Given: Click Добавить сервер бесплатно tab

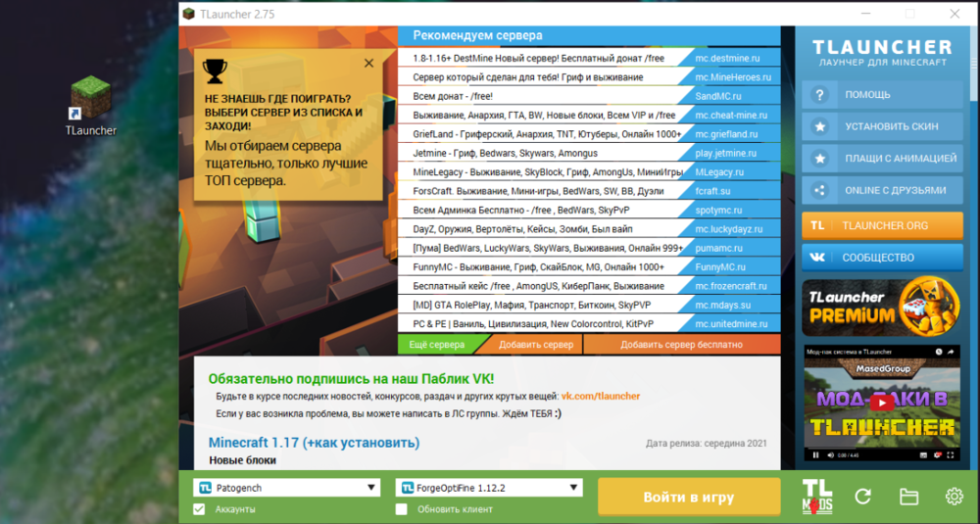Looking at the screenshot, I should click(x=681, y=345).
